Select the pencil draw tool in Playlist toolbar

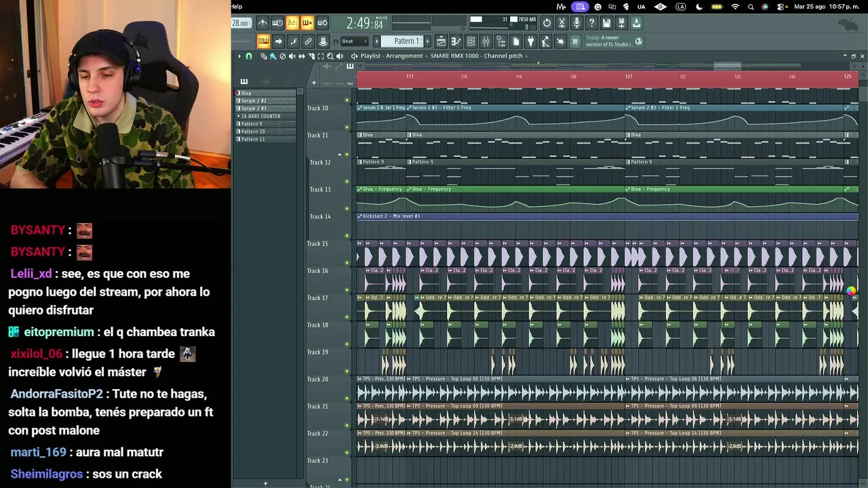pos(264,56)
